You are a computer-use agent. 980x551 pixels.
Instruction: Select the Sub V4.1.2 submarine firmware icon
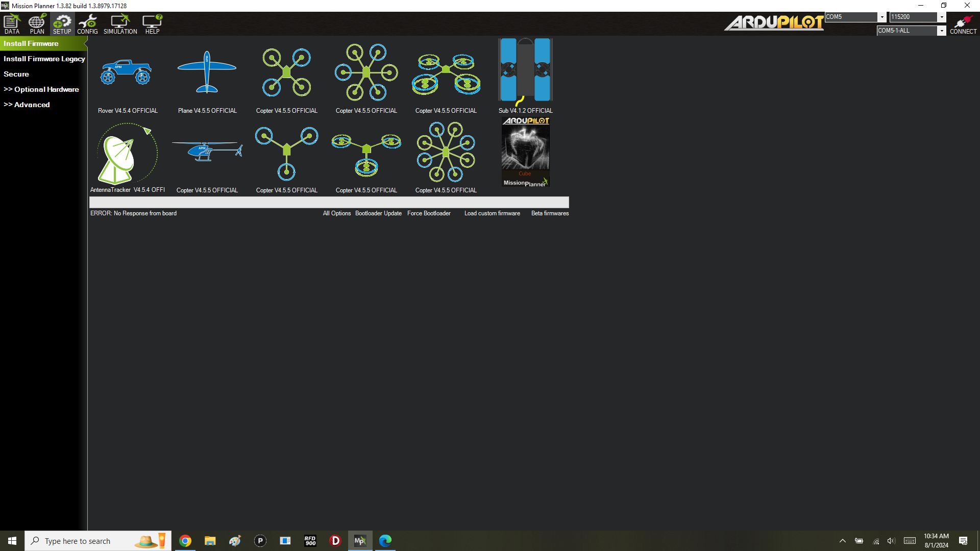(525, 71)
